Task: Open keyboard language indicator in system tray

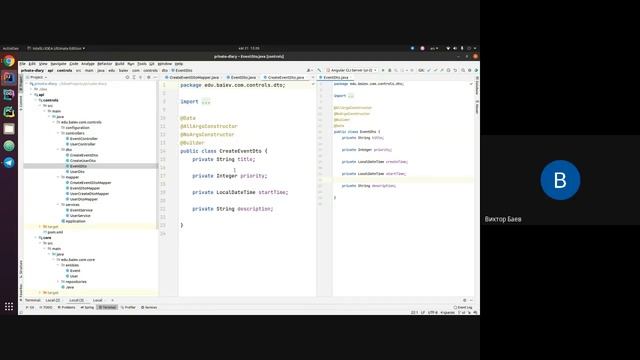Action: tap(434, 48)
